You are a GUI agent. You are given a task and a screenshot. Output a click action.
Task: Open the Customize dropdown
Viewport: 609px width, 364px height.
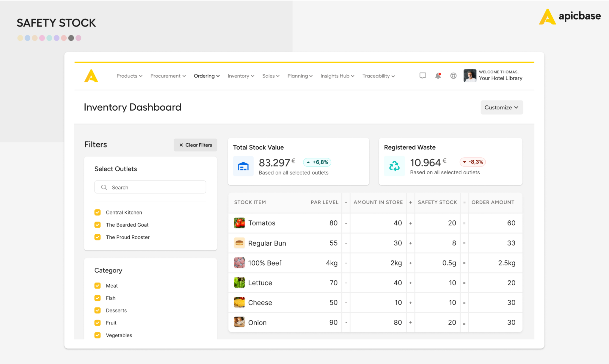pos(502,107)
